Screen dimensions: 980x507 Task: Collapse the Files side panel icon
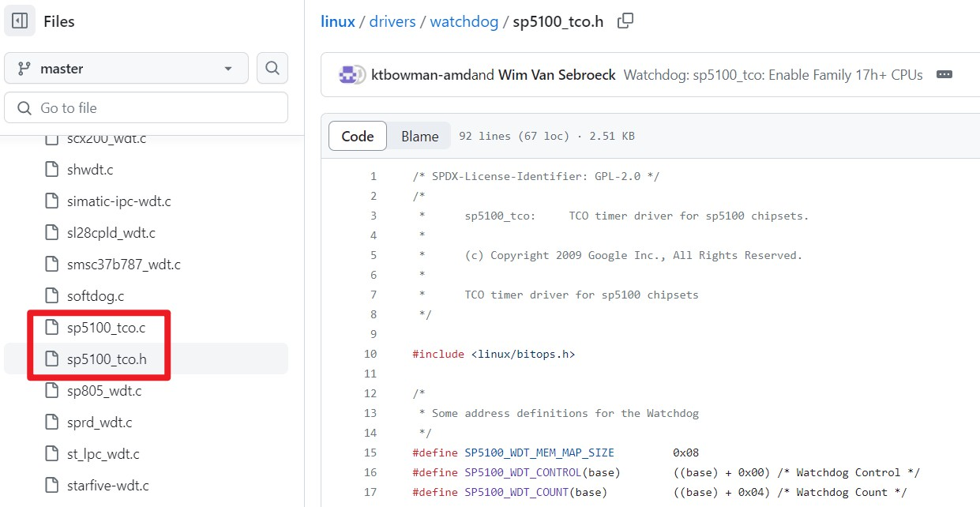[20, 21]
